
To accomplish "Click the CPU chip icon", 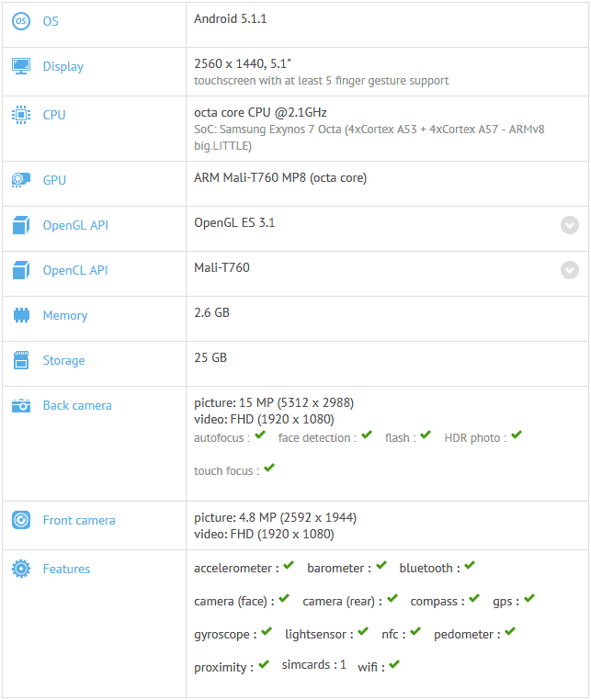I will 21,115.
